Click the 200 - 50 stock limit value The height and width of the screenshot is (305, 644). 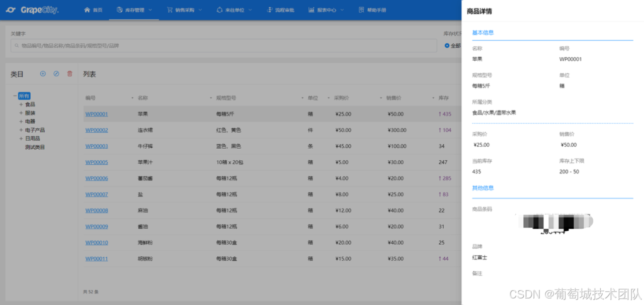pos(569,172)
